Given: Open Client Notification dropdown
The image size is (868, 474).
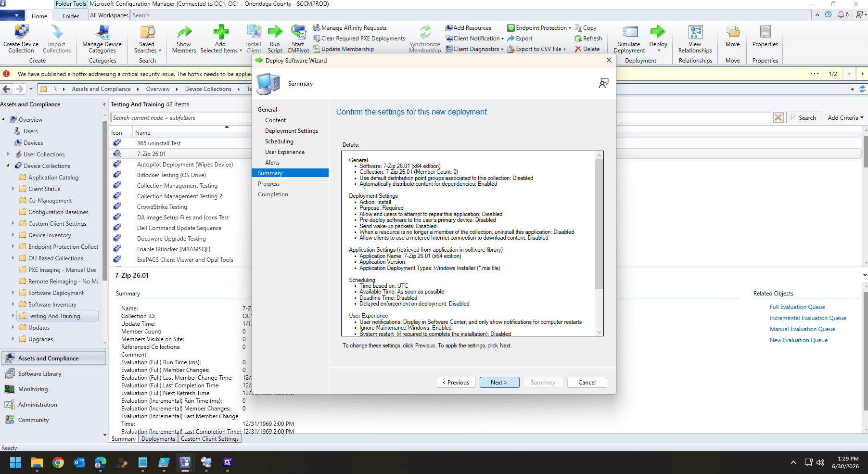Looking at the screenshot, I should 474,38.
